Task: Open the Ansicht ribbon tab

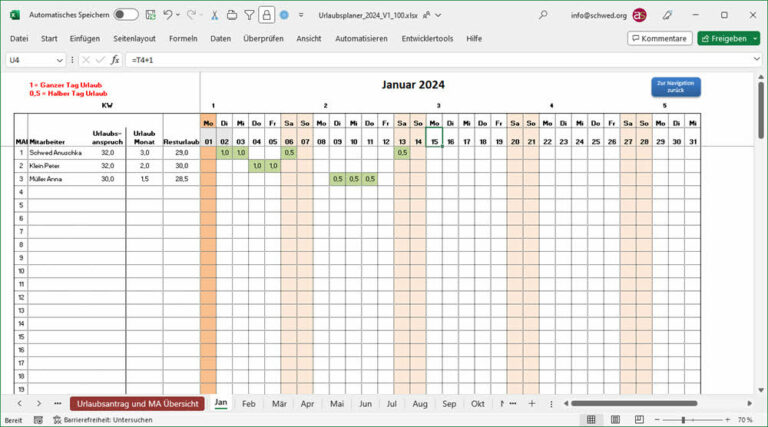Action: [x=309, y=38]
